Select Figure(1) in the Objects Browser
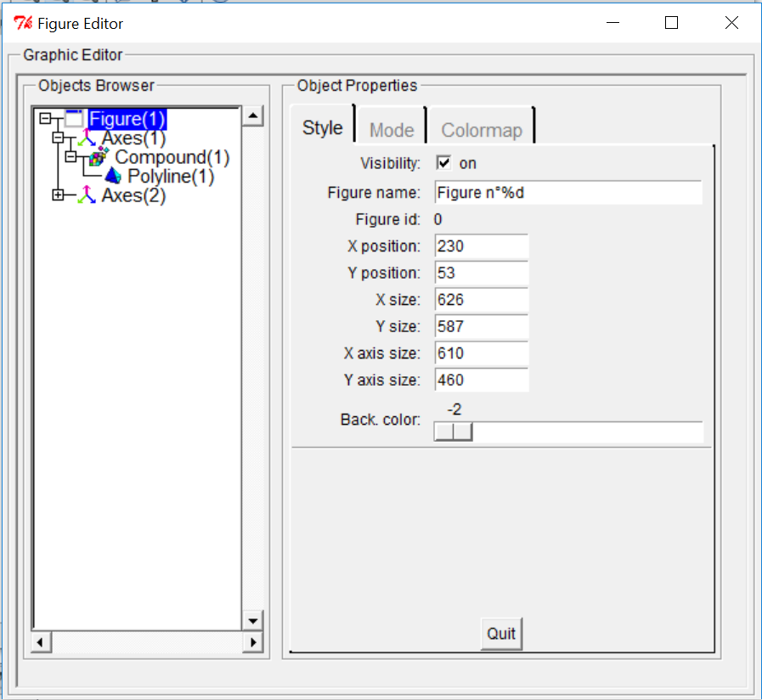The width and height of the screenshot is (762, 700). [127, 119]
